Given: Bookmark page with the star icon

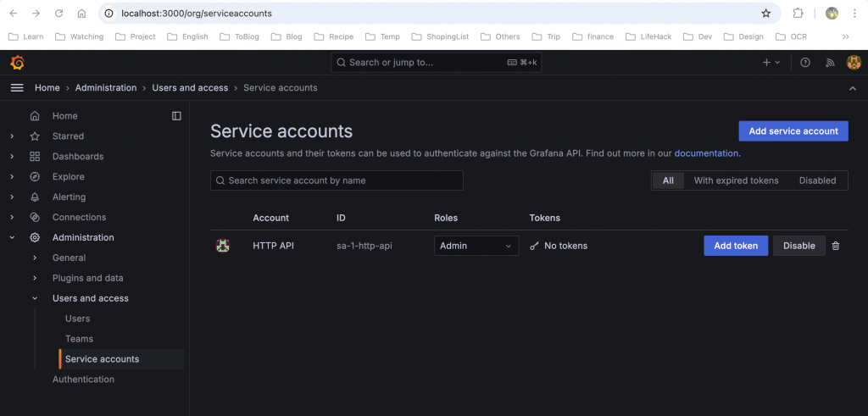Looking at the screenshot, I should 766,14.
